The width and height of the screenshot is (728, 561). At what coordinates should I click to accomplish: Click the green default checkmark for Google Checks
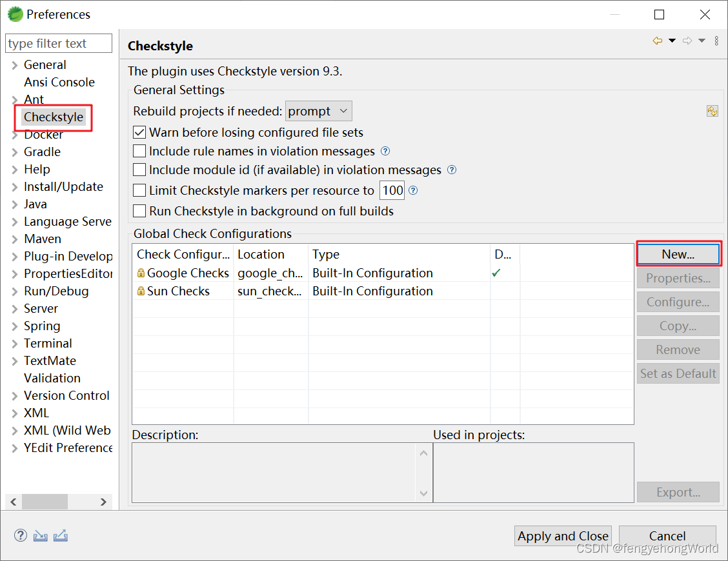pyautogui.click(x=496, y=273)
